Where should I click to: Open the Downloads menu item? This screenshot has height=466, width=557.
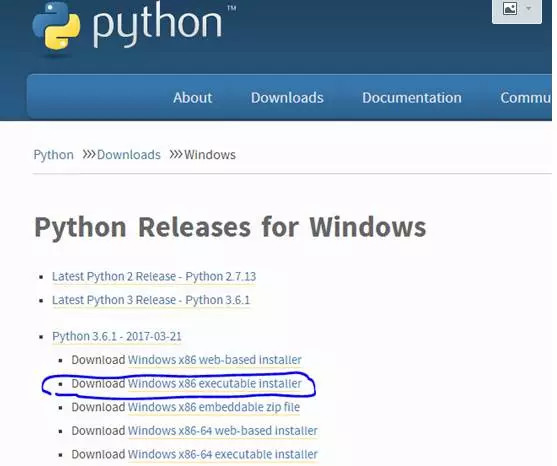[x=287, y=98]
